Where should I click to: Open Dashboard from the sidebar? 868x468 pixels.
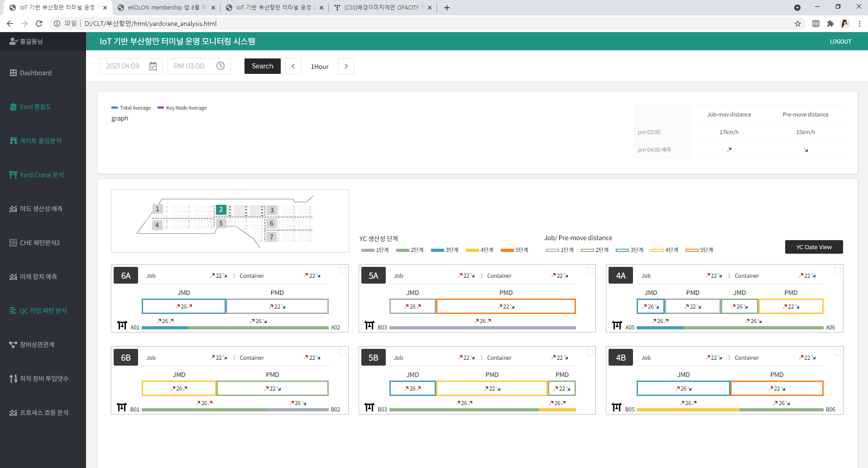click(x=35, y=73)
